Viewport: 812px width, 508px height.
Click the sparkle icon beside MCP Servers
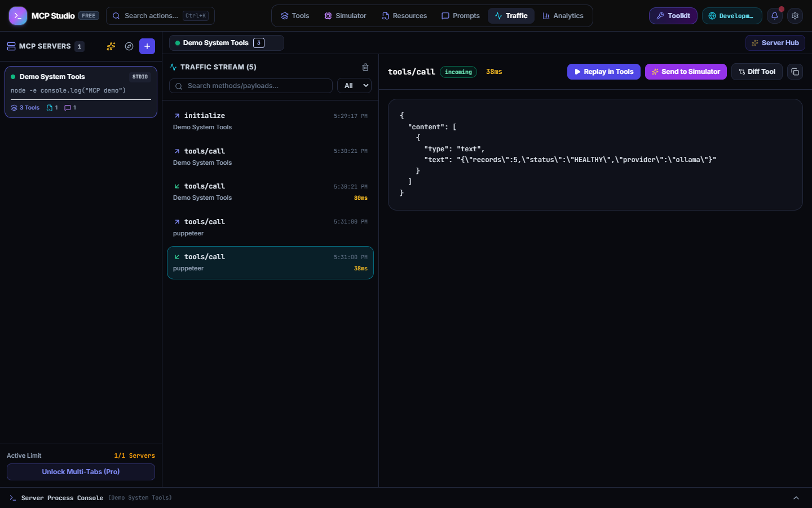(111, 46)
